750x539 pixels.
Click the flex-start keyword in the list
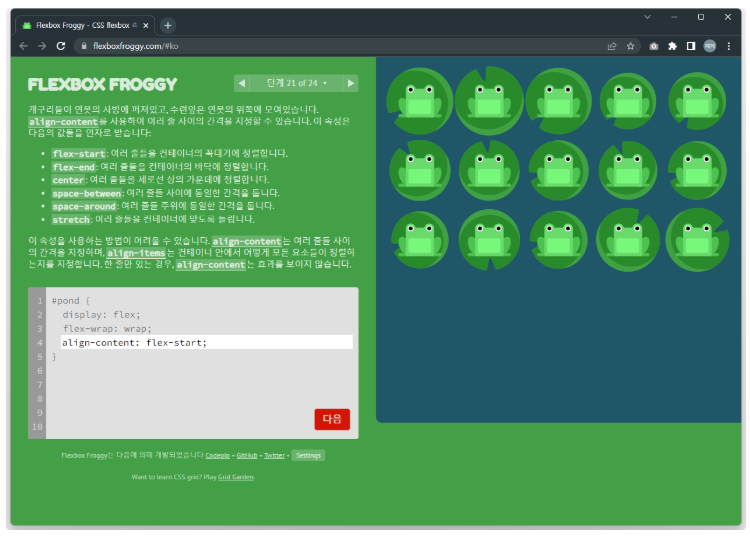coord(79,154)
